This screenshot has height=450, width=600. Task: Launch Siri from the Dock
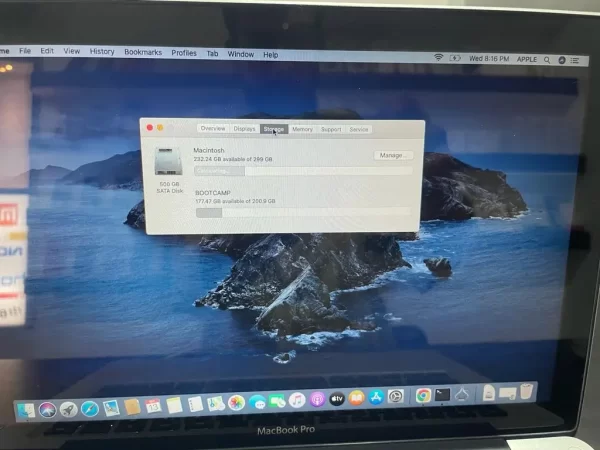47,410
